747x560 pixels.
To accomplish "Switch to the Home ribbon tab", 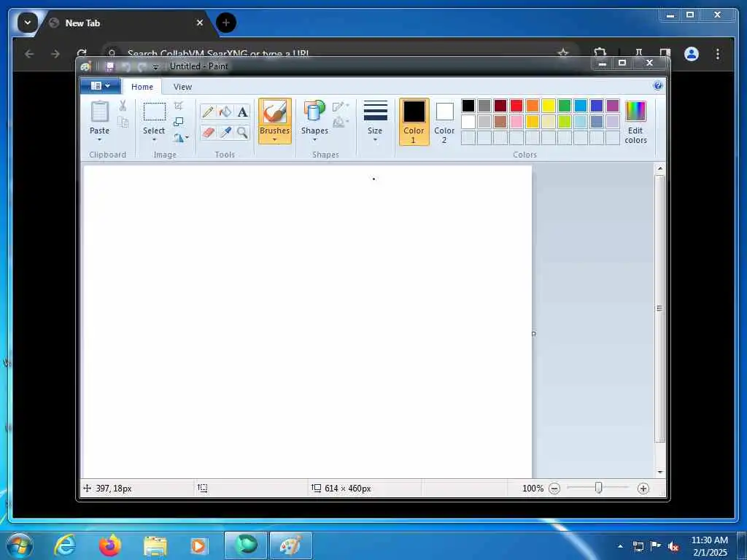I will (x=142, y=87).
